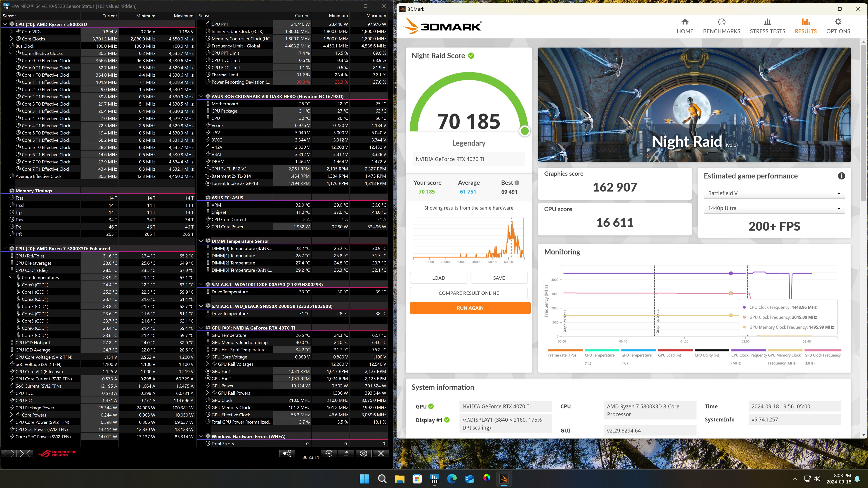The width and height of the screenshot is (868, 488).
Task: Click the 3DMARK logo
Action: (443, 26)
